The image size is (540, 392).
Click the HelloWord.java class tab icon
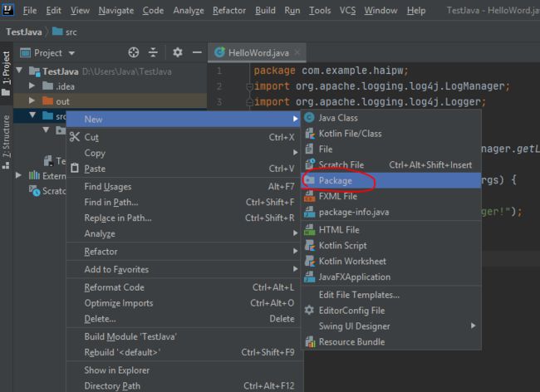(219, 52)
